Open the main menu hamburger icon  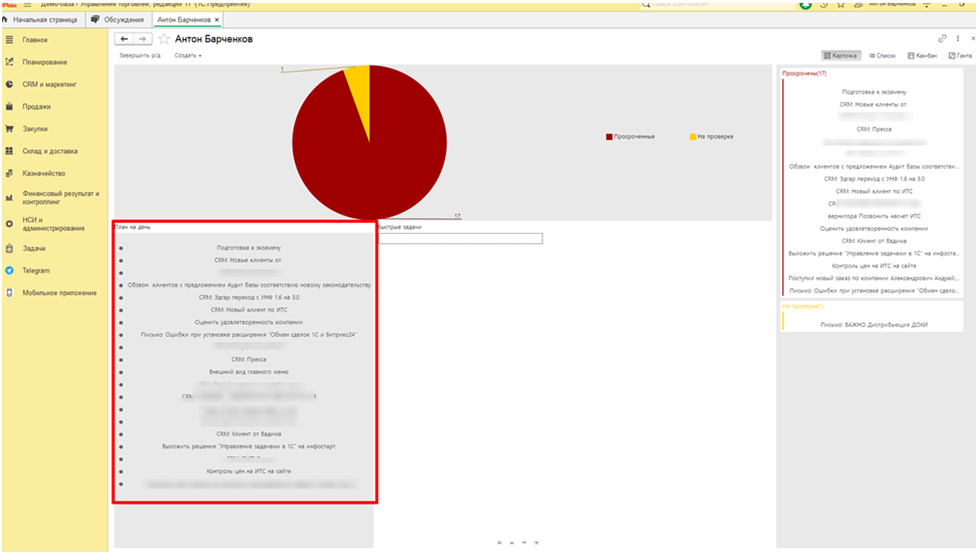27,4
